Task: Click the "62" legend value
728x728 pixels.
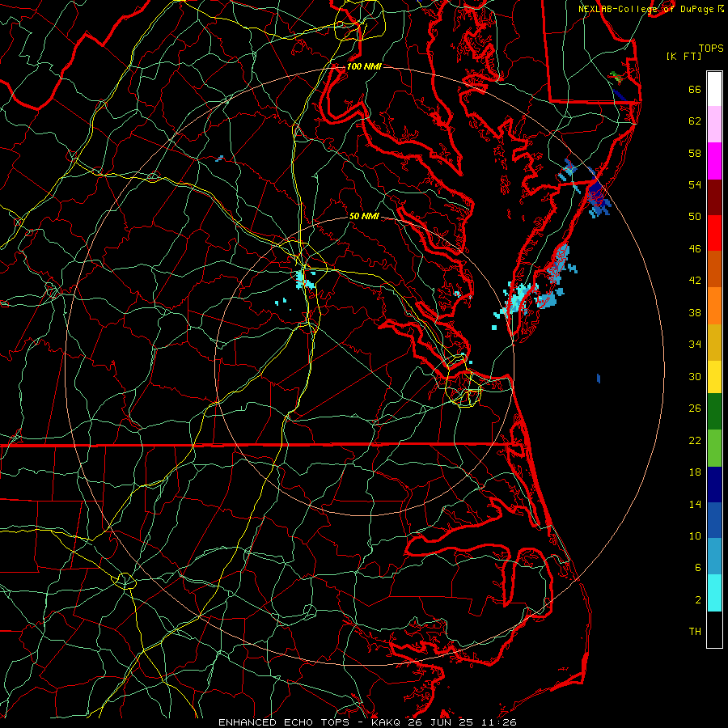Action: click(695, 121)
